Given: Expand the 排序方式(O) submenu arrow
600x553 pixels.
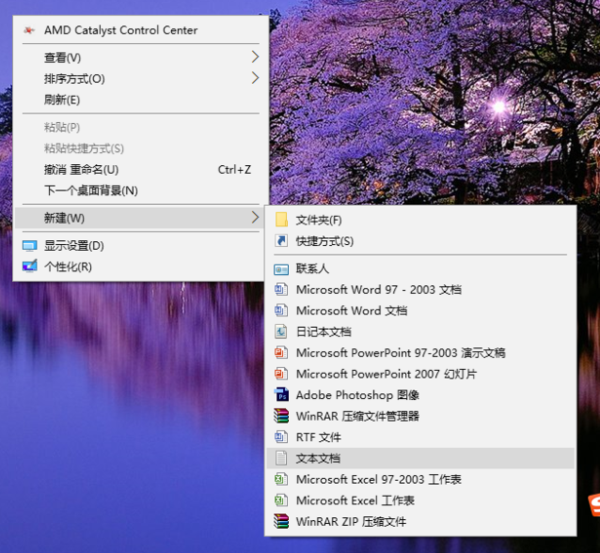Looking at the screenshot, I should coord(255,78).
